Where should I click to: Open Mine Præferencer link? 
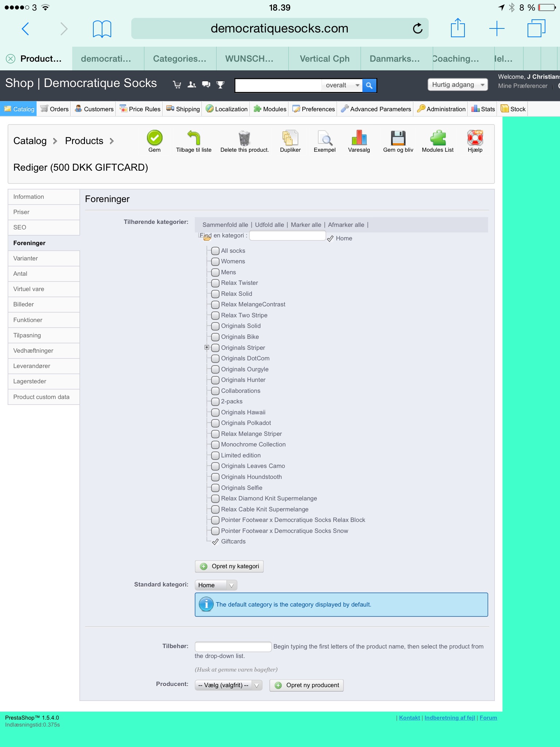tap(523, 86)
